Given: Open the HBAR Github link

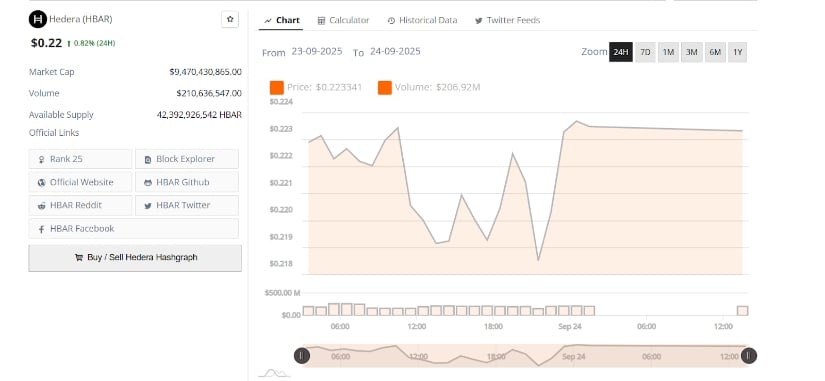Looking at the screenshot, I should [x=187, y=182].
